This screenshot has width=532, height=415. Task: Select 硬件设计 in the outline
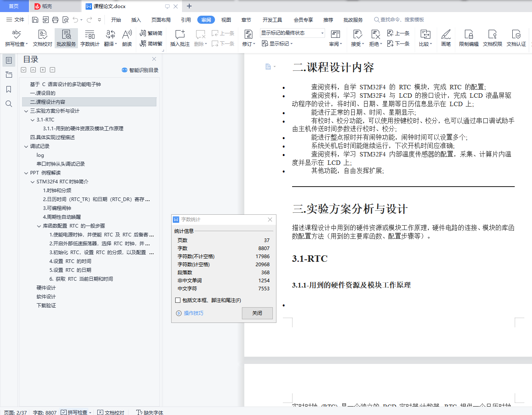[x=46, y=288]
